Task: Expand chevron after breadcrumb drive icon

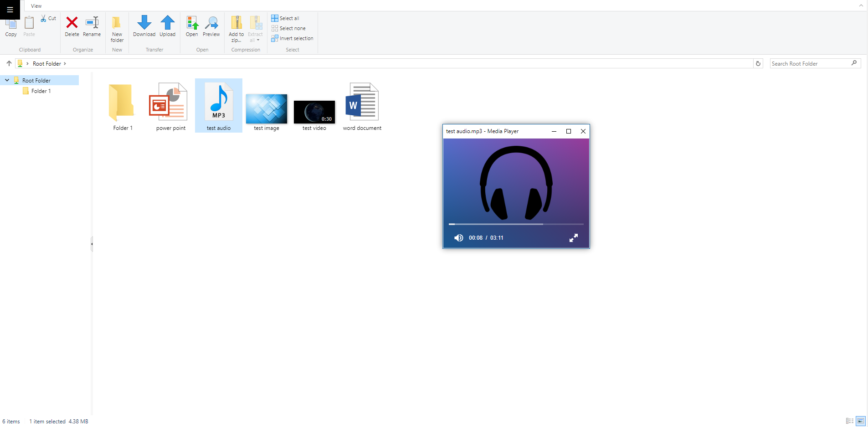Action: point(27,64)
